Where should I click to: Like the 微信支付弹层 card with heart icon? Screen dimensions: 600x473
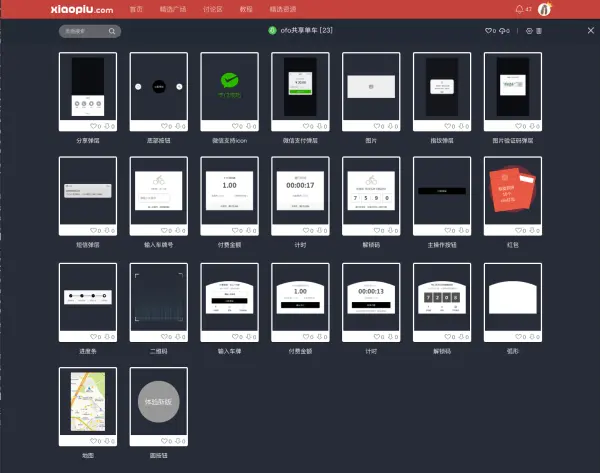click(308, 126)
